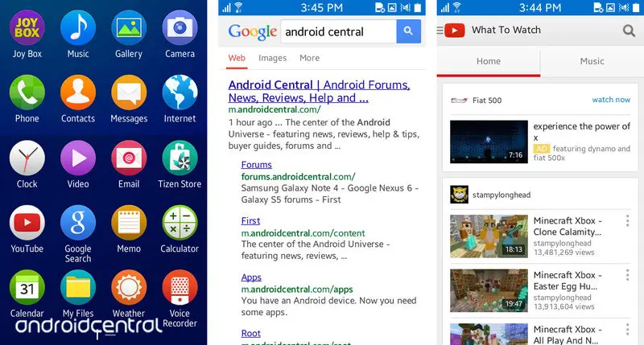
Task: Click the Google logo
Action: tap(253, 31)
